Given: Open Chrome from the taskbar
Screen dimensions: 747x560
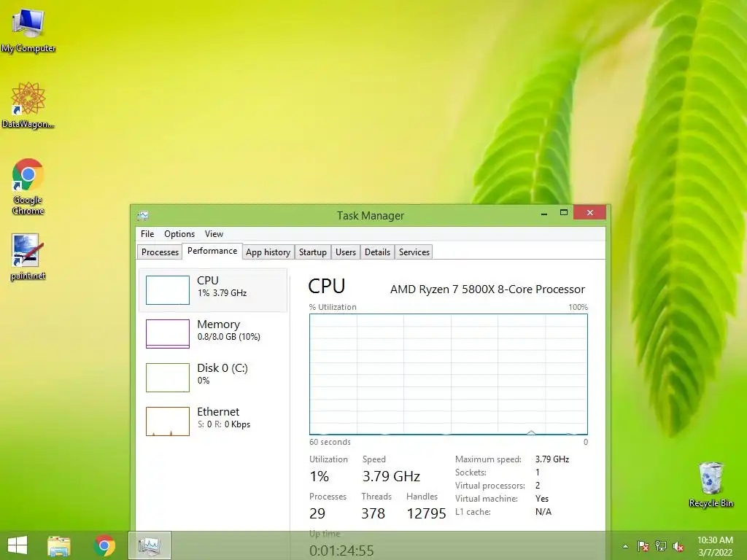Looking at the screenshot, I should click(104, 545).
